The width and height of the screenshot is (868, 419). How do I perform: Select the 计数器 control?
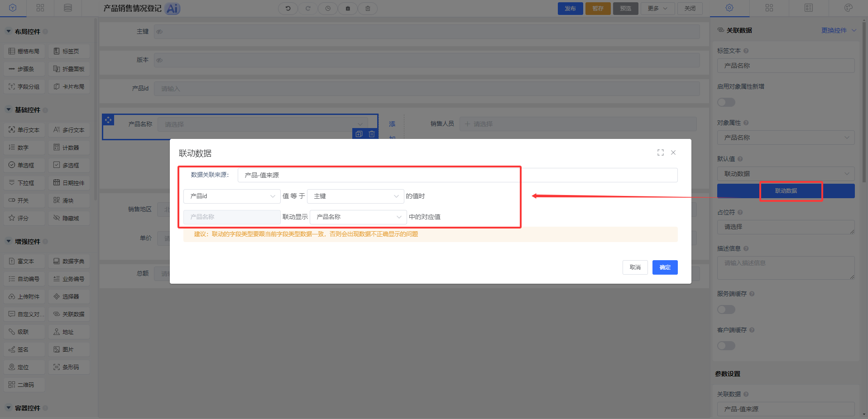tap(69, 148)
